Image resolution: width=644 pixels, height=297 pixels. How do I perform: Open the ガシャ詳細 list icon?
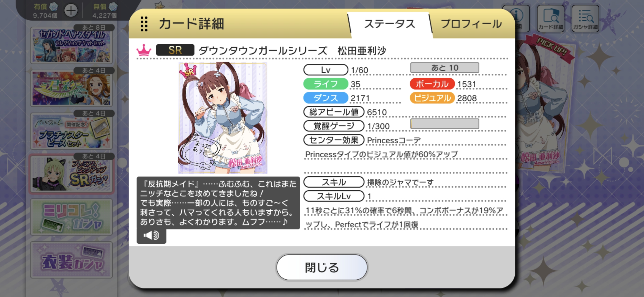point(585,18)
